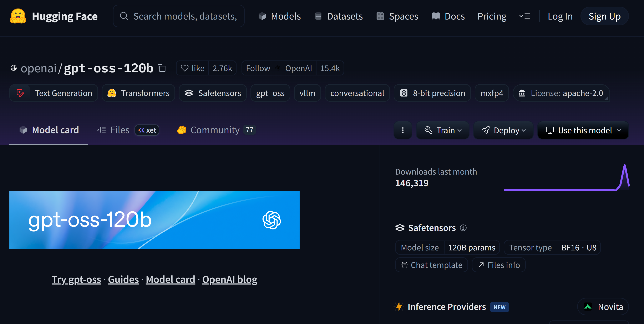Expand the Train dropdown
This screenshot has height=324, width=644.
click(x=442, y=130)
